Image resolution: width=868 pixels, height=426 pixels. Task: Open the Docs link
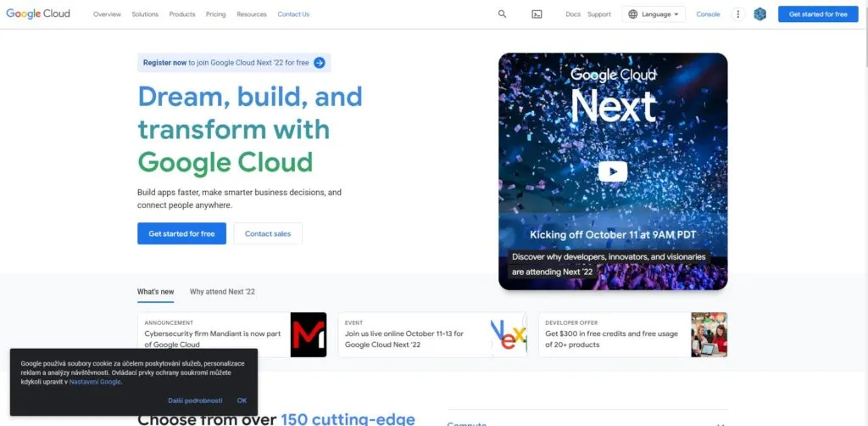(x=573, y=14)
